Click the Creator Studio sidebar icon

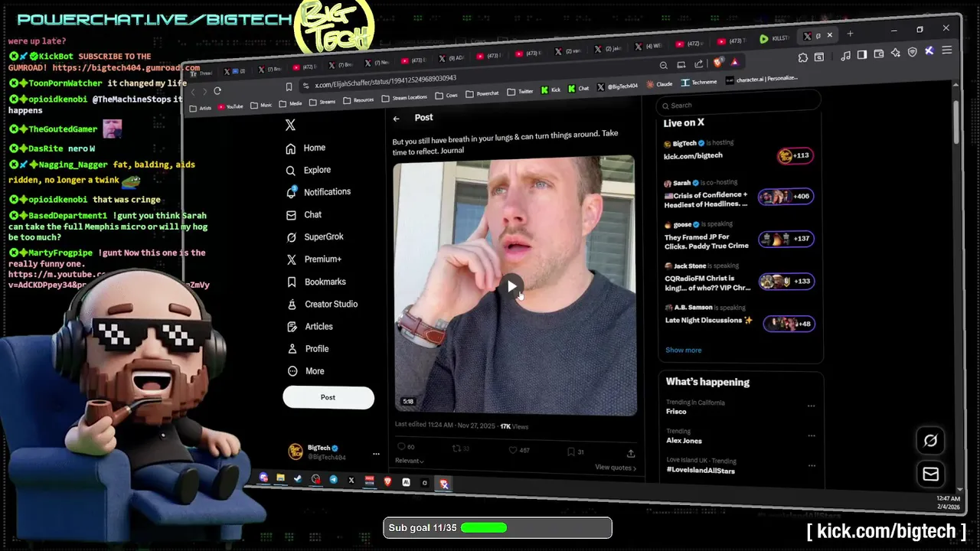coord(291,304)
